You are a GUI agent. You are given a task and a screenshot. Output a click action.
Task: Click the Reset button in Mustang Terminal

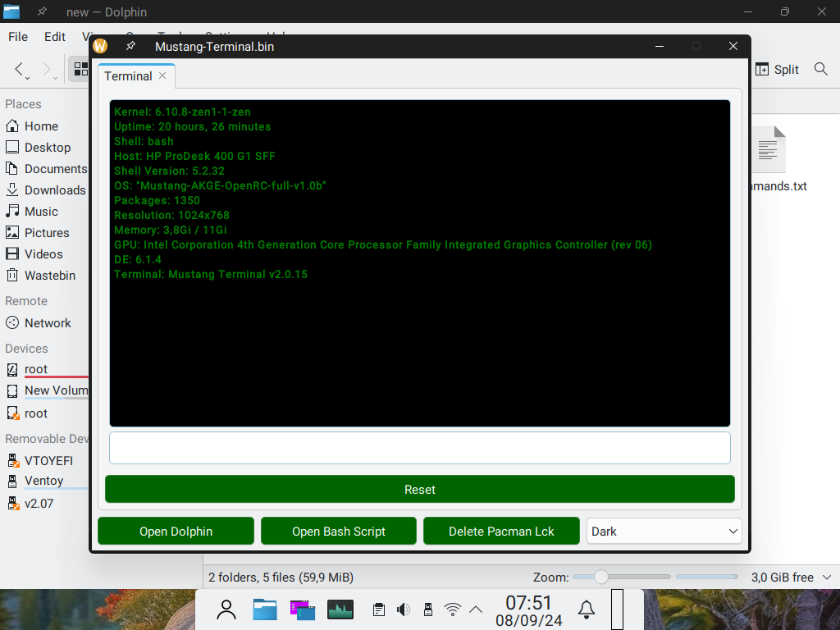tap(419, 489)
